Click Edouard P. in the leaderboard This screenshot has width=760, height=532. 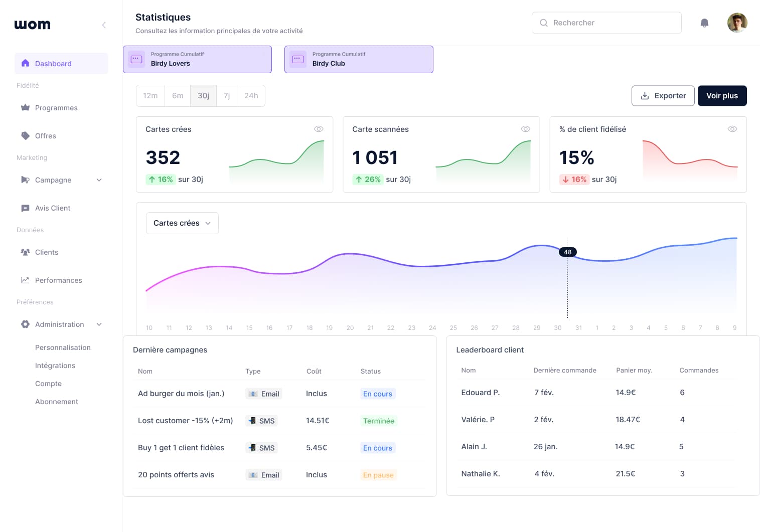(481, 393)
